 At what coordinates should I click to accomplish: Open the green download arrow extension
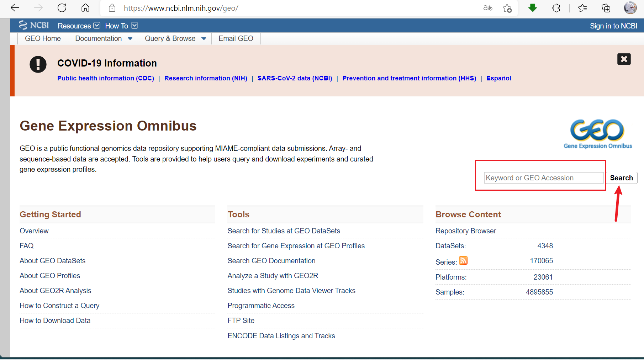533,8
